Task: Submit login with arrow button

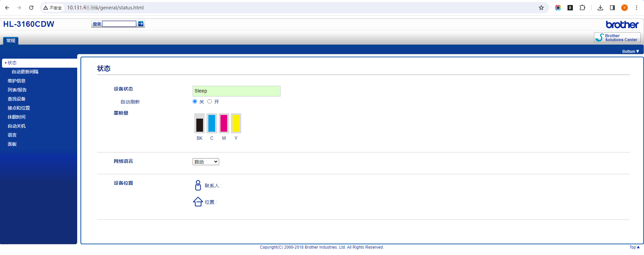Action: 141,24
